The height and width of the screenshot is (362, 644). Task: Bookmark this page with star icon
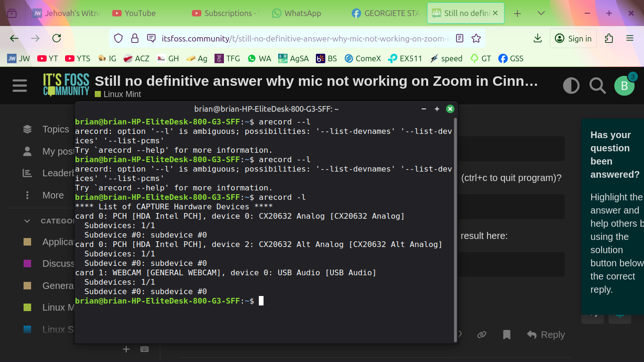click(x=476, y=39)
